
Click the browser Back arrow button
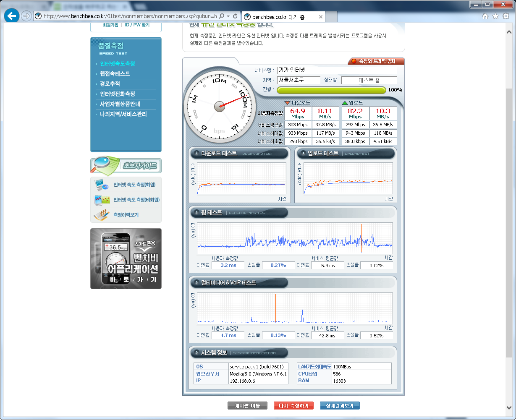click(x=12, y=16)
